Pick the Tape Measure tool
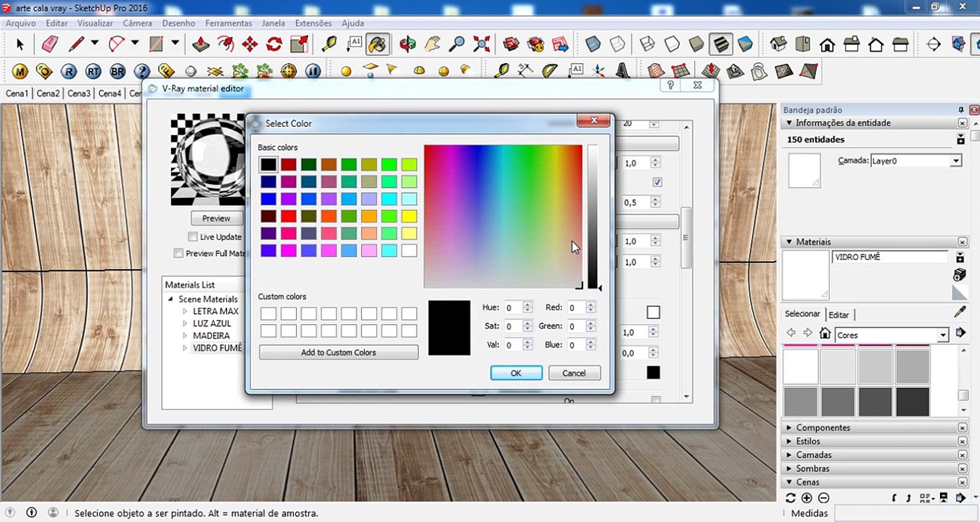The image size is (980, 522). 329,44
